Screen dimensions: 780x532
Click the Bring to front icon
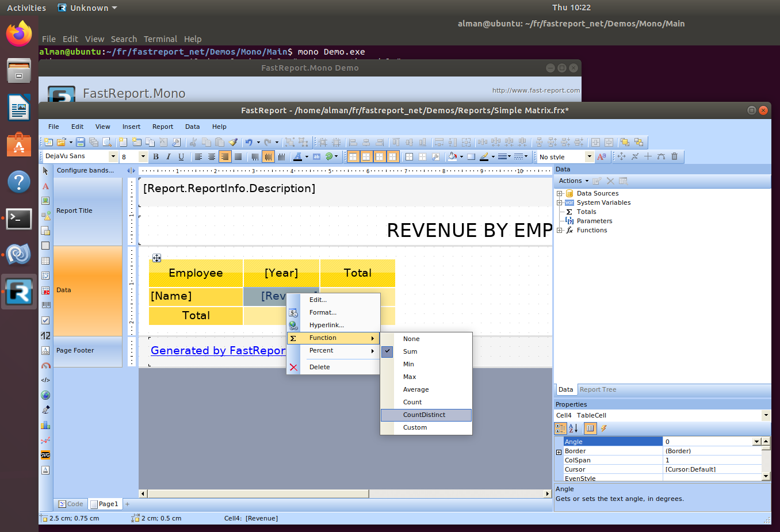[x=625, y=142]
